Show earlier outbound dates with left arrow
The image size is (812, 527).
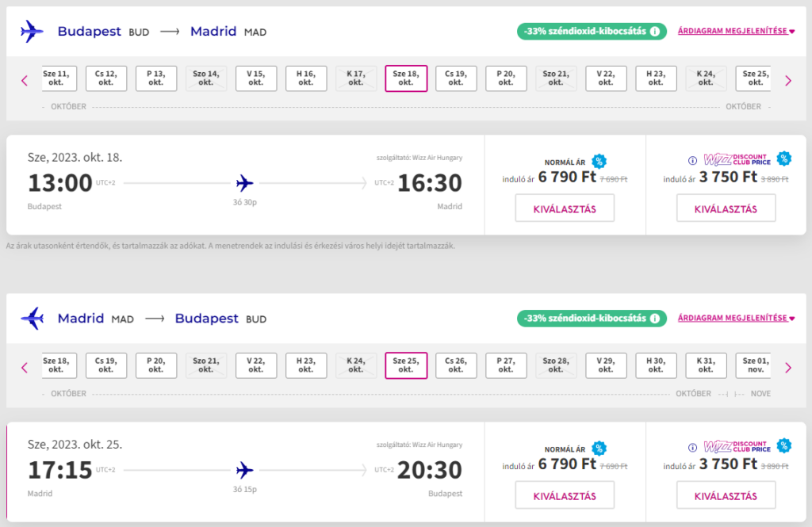click(25, 81)
